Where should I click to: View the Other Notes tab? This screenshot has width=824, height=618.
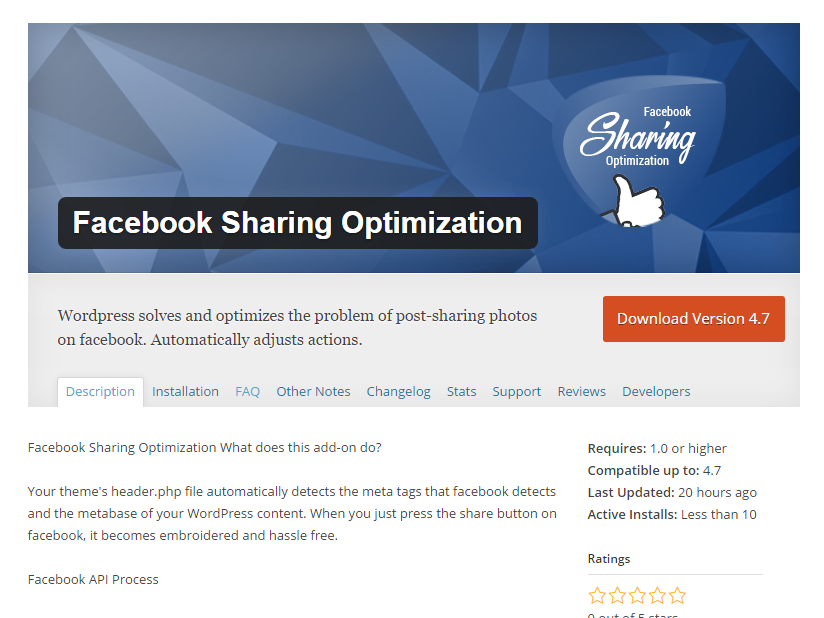313,392
